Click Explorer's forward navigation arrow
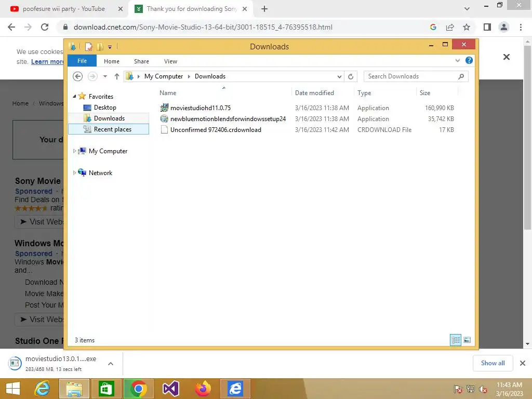Screen dimensions: 532x399 point(92,76)
